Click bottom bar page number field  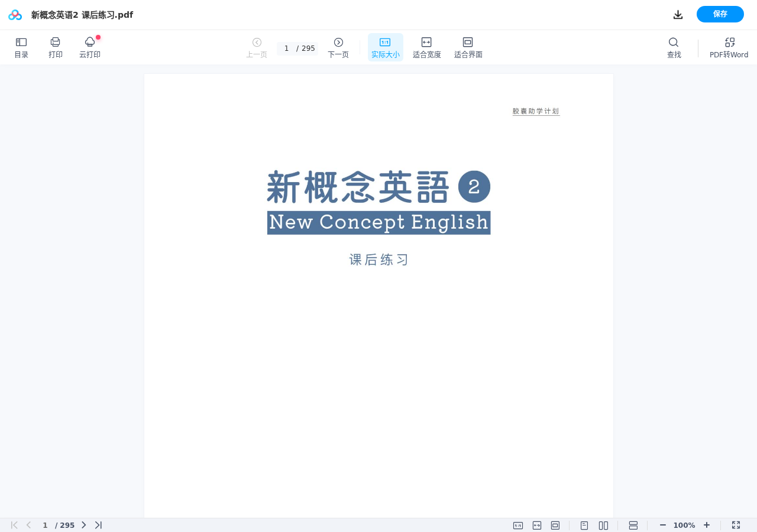coord(45,525)
